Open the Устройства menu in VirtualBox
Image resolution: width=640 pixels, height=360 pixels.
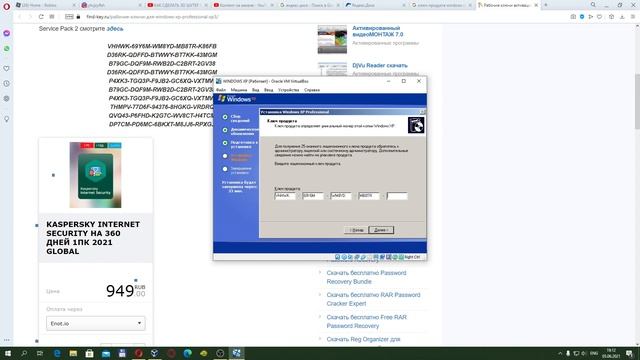click(x=289, y=90)
